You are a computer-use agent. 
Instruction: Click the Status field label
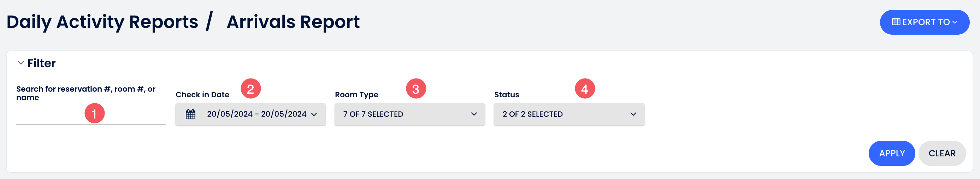click(506, 94)
